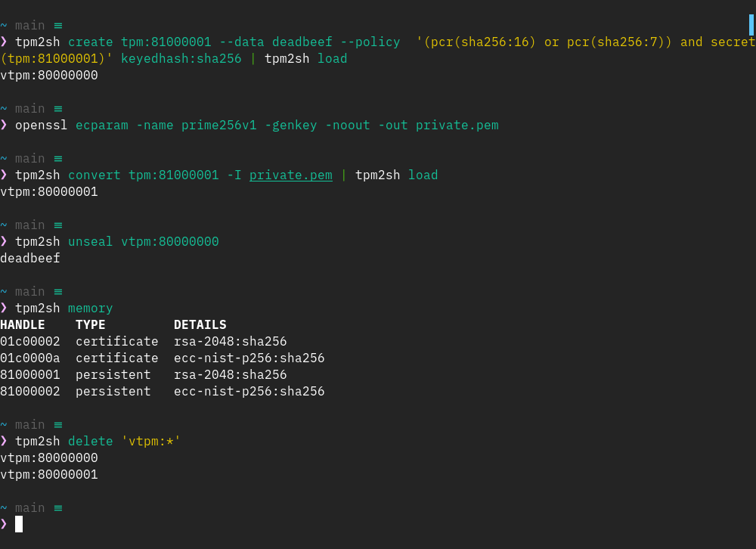Click the prompt arrow before tpm2sh memory

click(4, 308)
